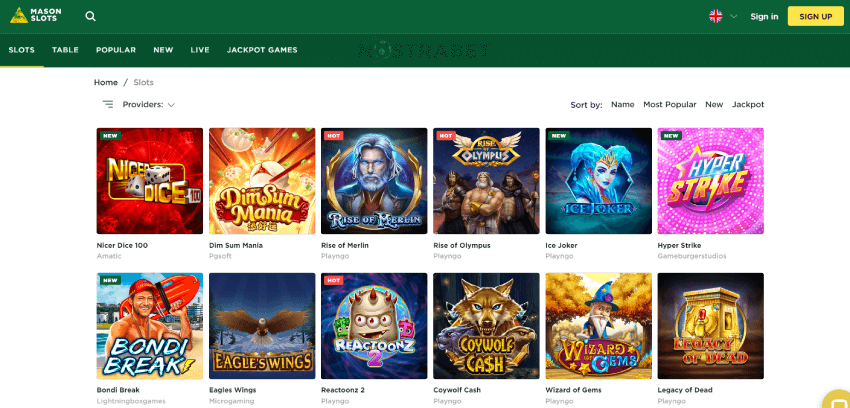Click the 'Bondi Break' title text
Image resolution: width=850 pixels, height=408 pixels.
click(x=118, y=390)
